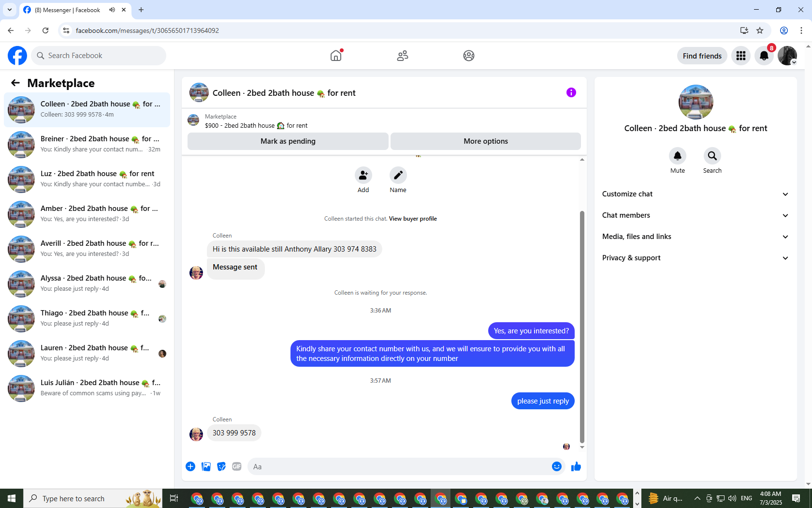Open Chrome profile icon in toolbar
Image resolution: width=812 pixels, height=508 pixels.
(x=784, y=30)
